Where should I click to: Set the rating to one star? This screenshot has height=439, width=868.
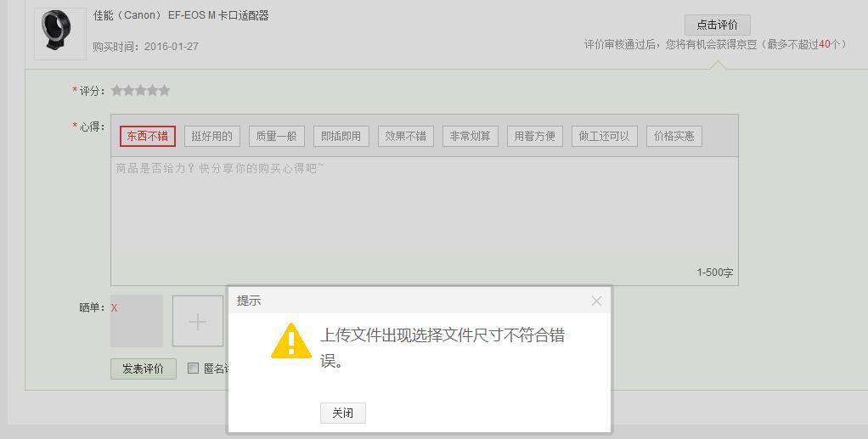[116, 90]
